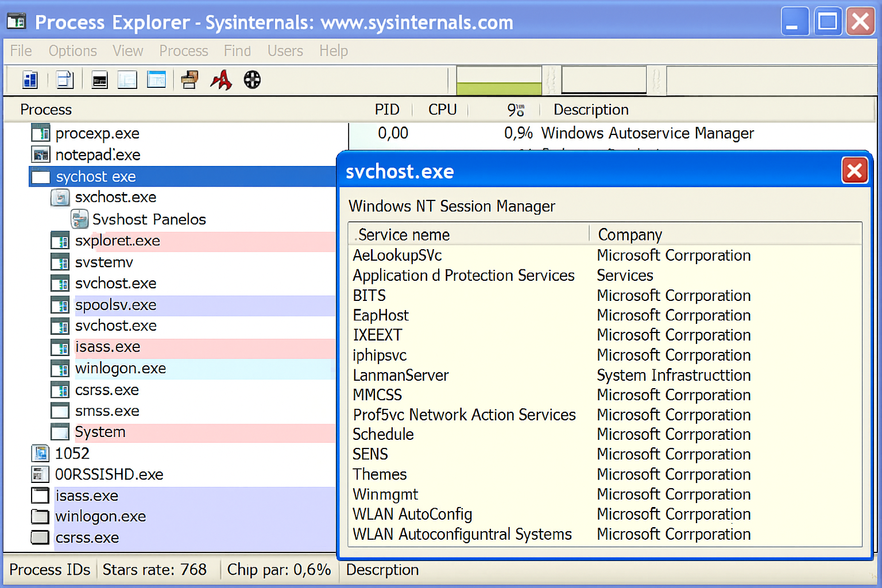Sort services by Service neme header
The height and width of the screenshot is (588, 882).
pos(403,235)
